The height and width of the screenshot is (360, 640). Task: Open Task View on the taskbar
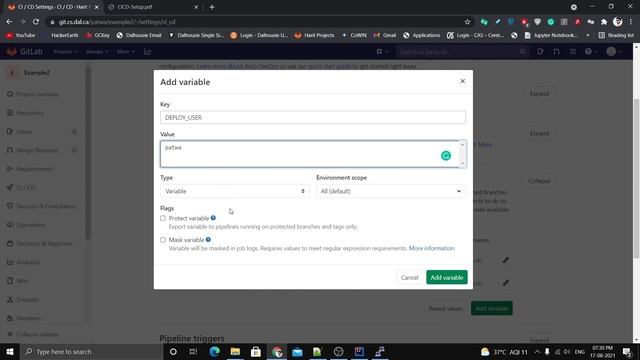[x=193, y=351]
